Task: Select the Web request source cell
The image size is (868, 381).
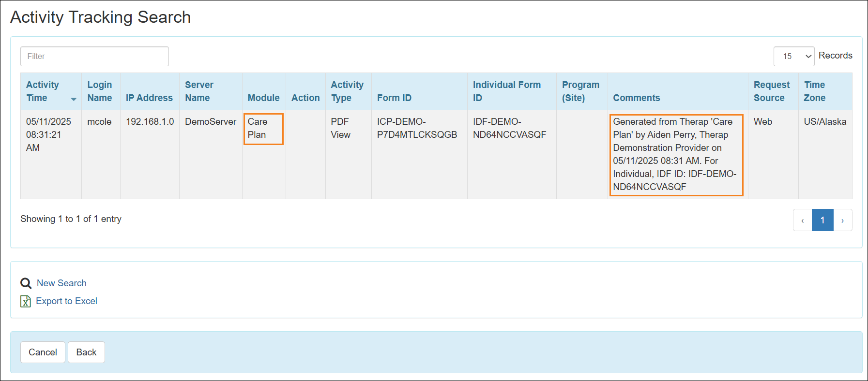Action: point(773,154)
